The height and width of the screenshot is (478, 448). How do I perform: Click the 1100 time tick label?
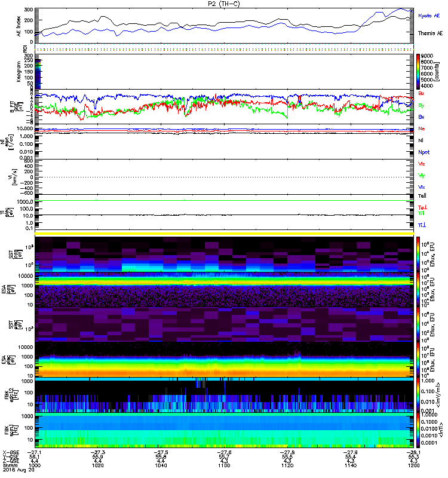224,465
